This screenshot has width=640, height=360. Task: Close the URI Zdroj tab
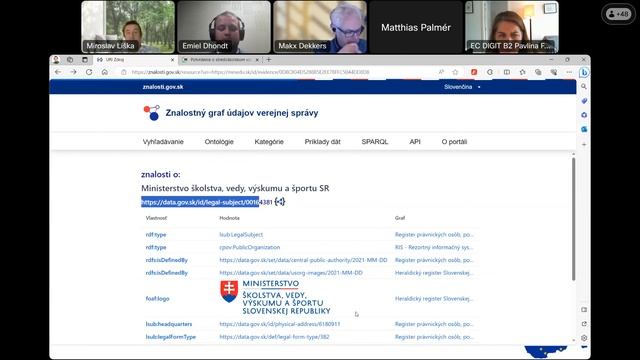click(x=172, y=60)
